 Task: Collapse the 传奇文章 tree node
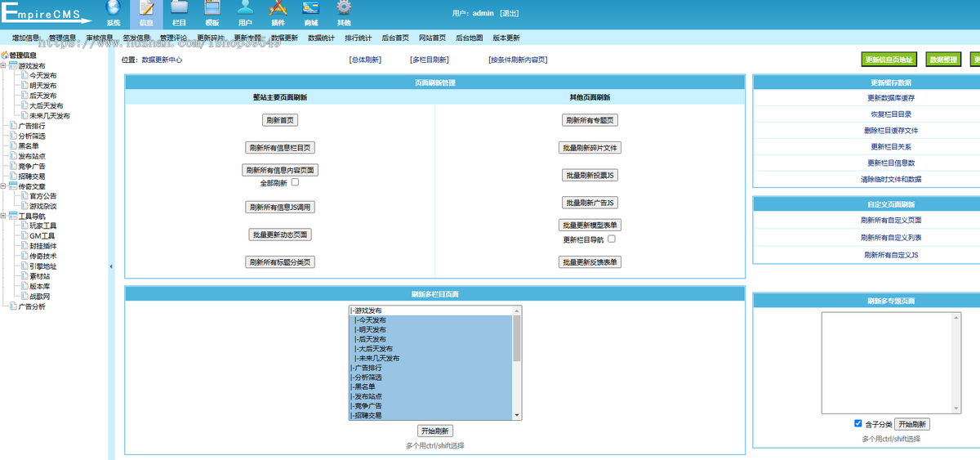pos(4,186)
